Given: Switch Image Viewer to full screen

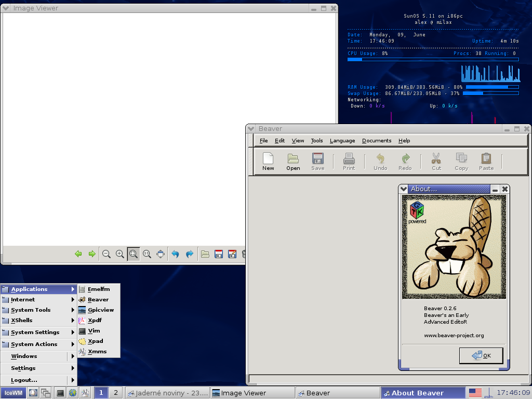Looking at the screenshot, I should pyautogui.click(x=161, y=254).
